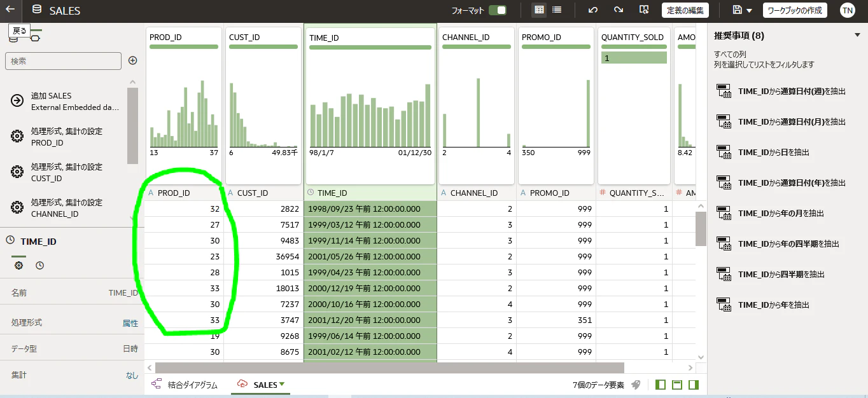
Task: Switch to list view icon
Action: pyautogui.click(x=557, y=10)
